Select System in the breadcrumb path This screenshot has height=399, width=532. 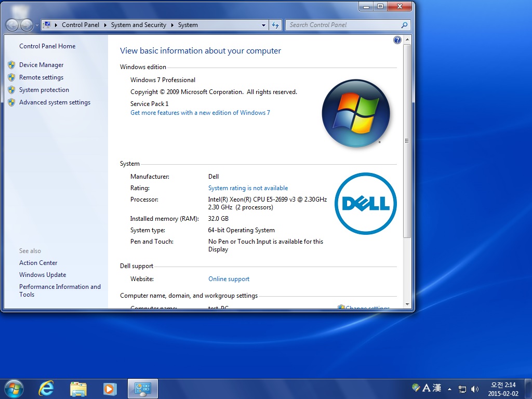tap(188, 25)
